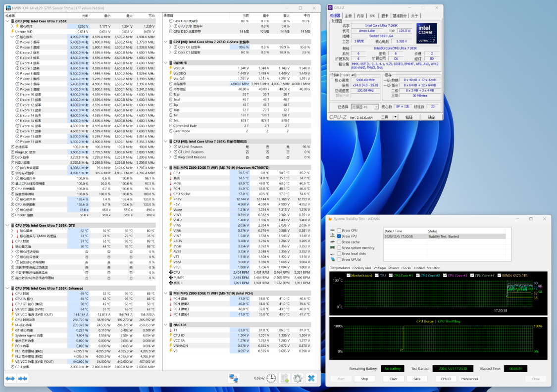
Task: Open the 内存 tab in CPU-Z
Action: click(360, 16)
